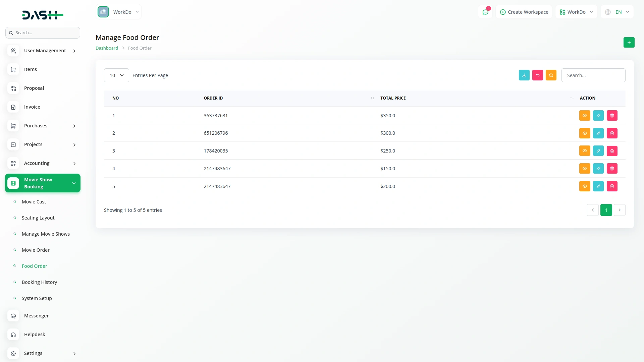644x362 pixels.
Task: Delete order 651206796 using the trash icon
Action: click(611, 133)
